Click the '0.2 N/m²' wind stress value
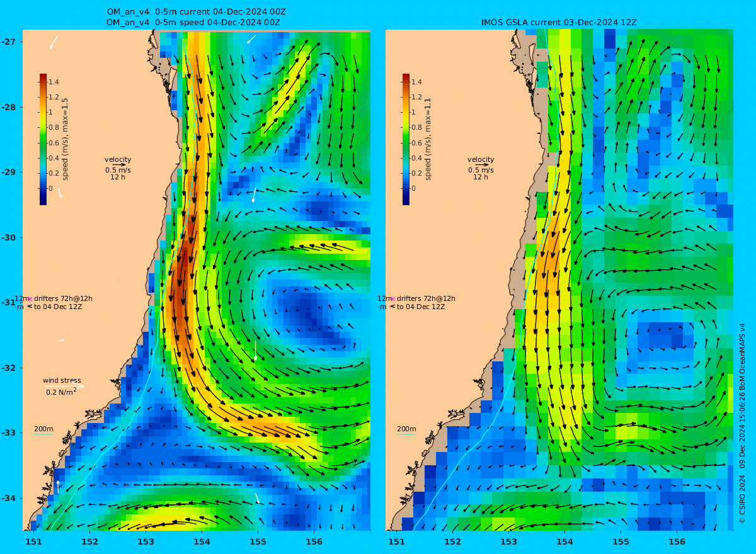 [61, 392]
